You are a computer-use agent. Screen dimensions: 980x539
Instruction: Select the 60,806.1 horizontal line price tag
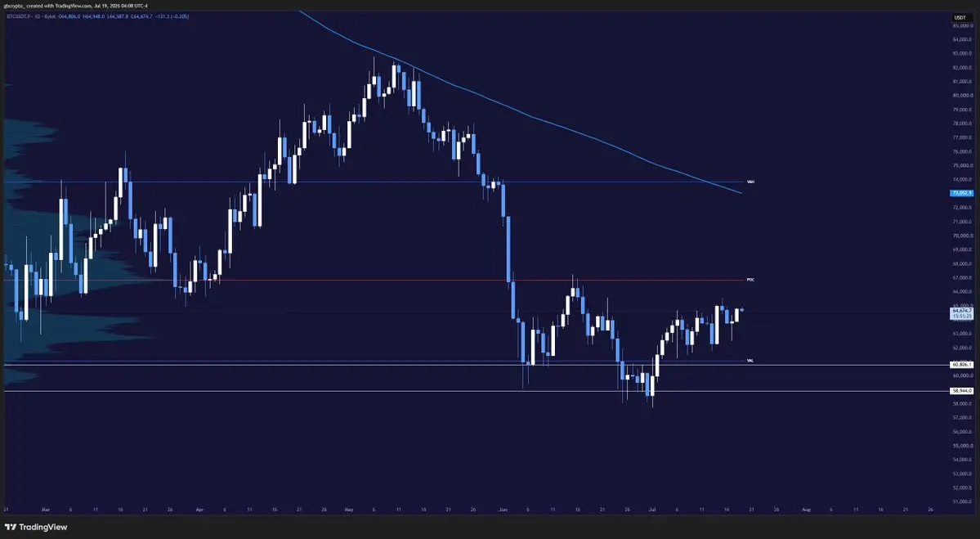[x=962, y=365]
